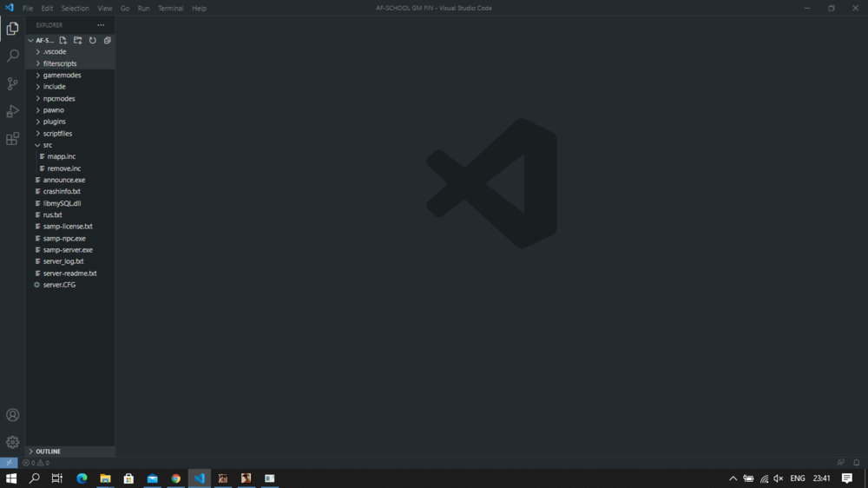Image resolution: width=868 pixels, height=488 pixels.
Task: Expand the filterscripts folder
Action: click(70, 63)
